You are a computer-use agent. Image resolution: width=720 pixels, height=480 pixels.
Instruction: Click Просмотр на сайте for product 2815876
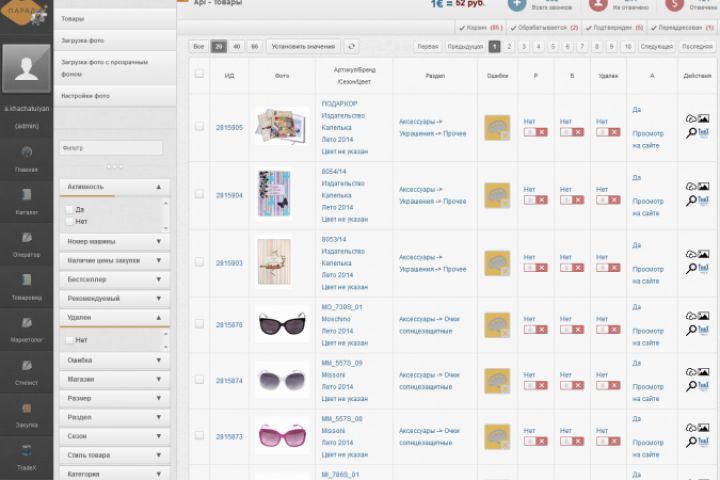(x=647, y=337)
